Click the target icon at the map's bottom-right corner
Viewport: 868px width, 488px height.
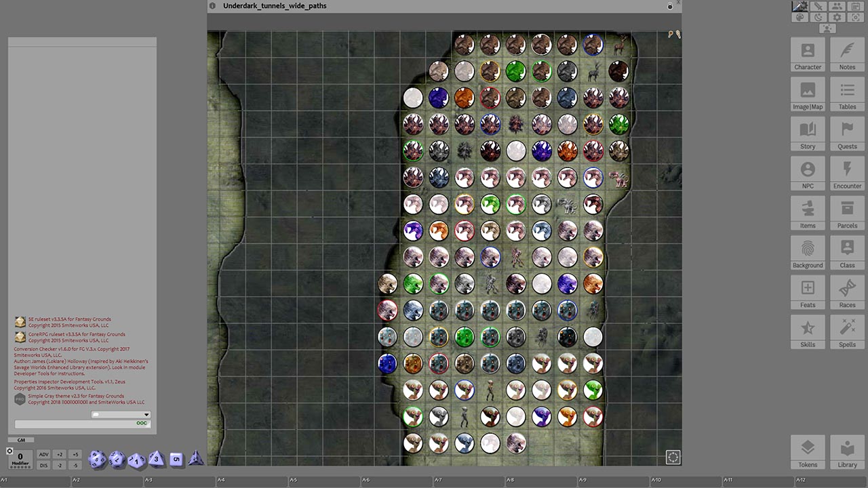point(673,457)
